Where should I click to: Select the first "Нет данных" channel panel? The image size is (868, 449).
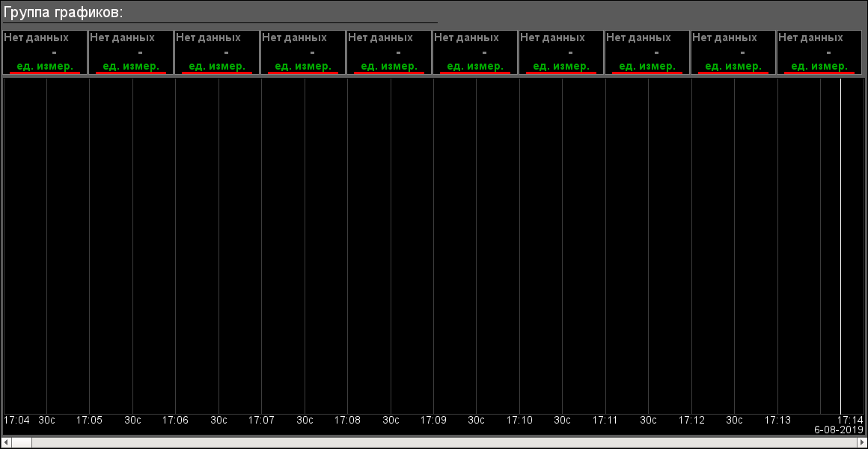pos(45,45)
